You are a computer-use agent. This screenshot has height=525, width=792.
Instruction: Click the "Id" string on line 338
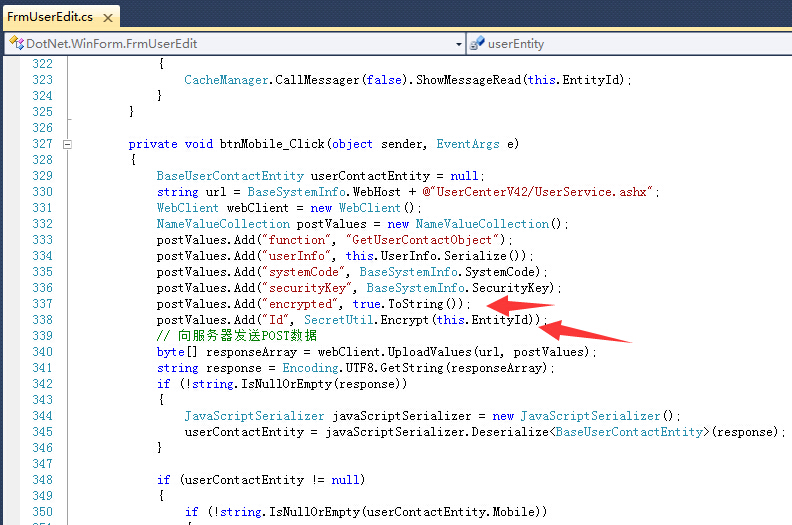coord(276,320)
